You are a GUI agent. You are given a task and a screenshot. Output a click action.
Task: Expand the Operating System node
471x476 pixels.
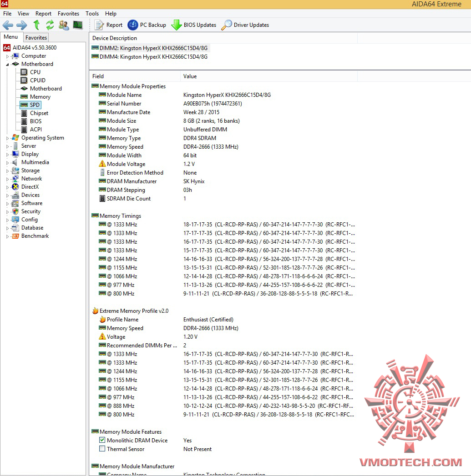(x=7, y=138)
